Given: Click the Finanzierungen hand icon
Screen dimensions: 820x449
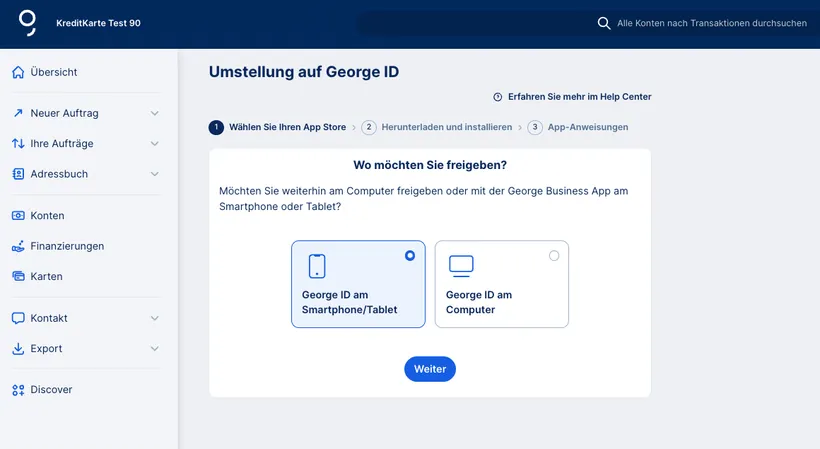Looking at the screenshot, I should click(x=18, y=246).
